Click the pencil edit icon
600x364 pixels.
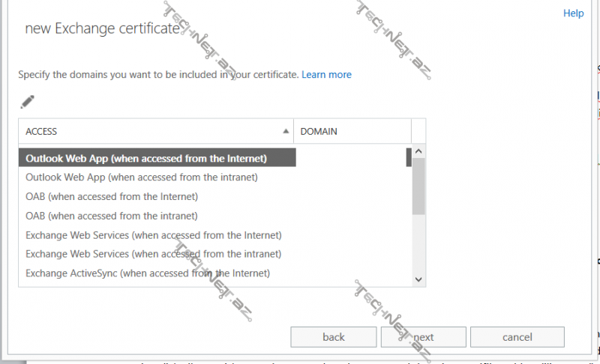28,102
